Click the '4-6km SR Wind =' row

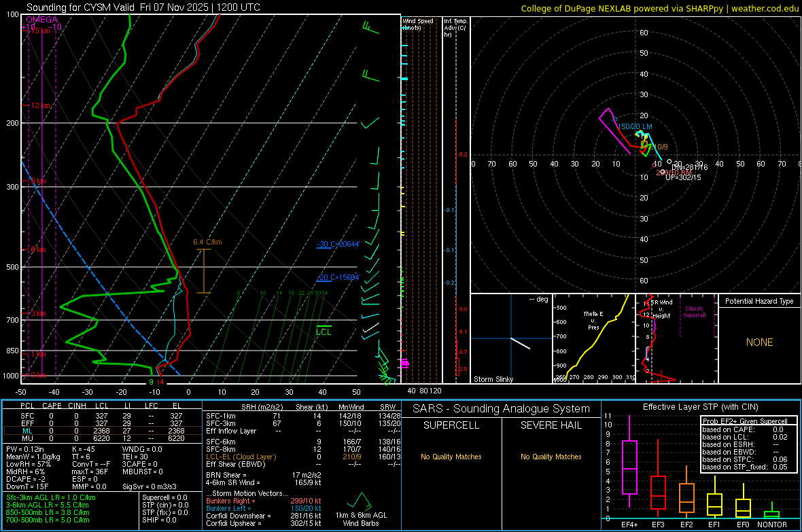264,482
